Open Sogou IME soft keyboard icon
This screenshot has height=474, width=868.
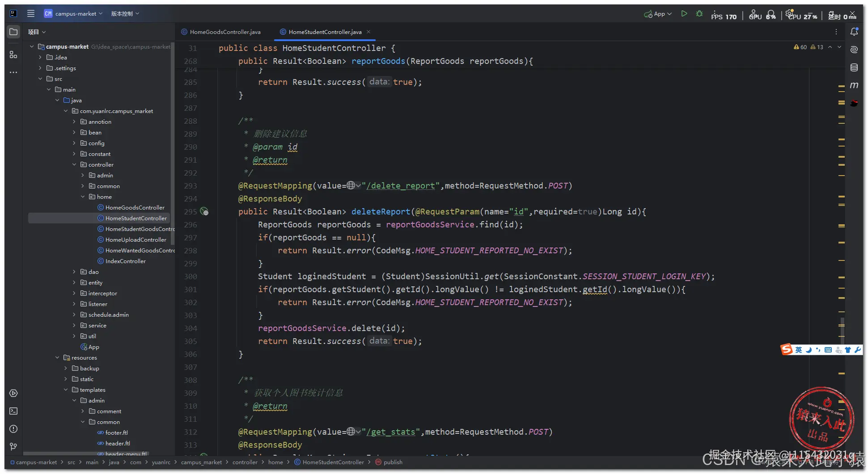point(828,350)
